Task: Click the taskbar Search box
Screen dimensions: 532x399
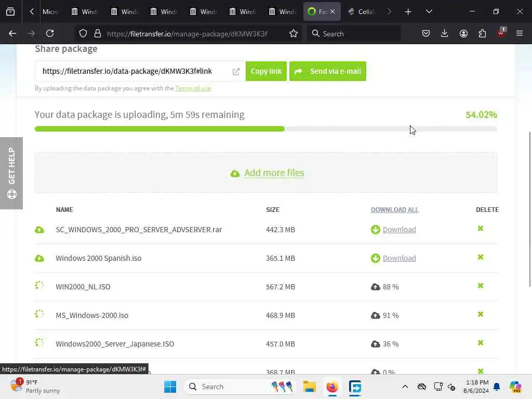Action: pyautogui.click(x=240, y=387)
